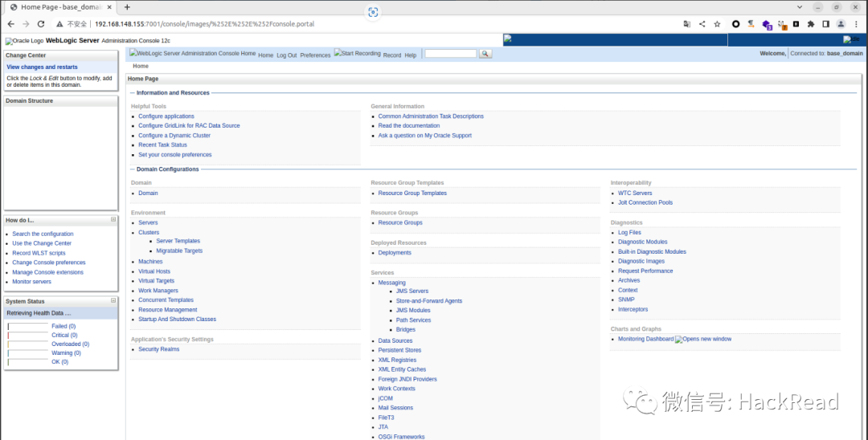Image resolution: width=868 pixels, height=440 pixels.
Task: Go back with the browser back arrow
Action: [x=11, y=24]
